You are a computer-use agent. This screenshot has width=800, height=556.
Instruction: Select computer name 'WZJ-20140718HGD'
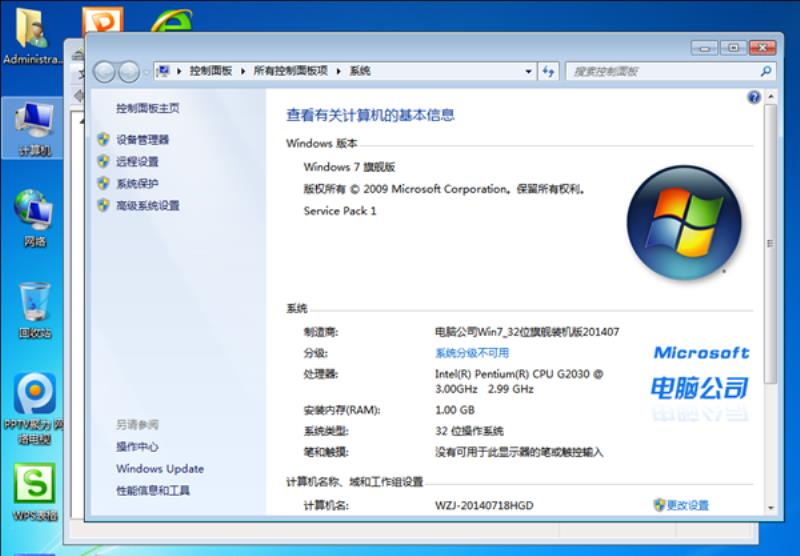coord(484,505)
